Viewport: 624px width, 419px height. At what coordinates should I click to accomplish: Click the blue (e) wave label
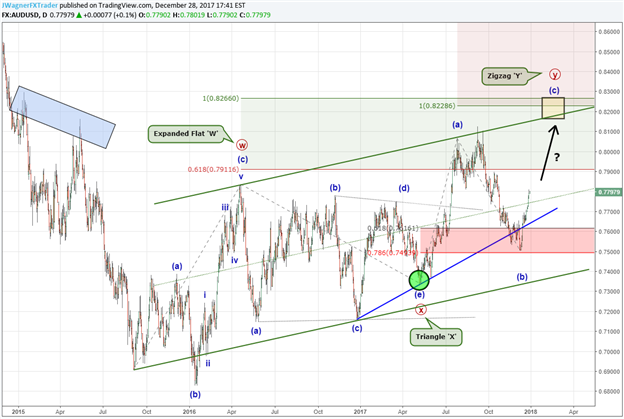[x=419, y=294]
